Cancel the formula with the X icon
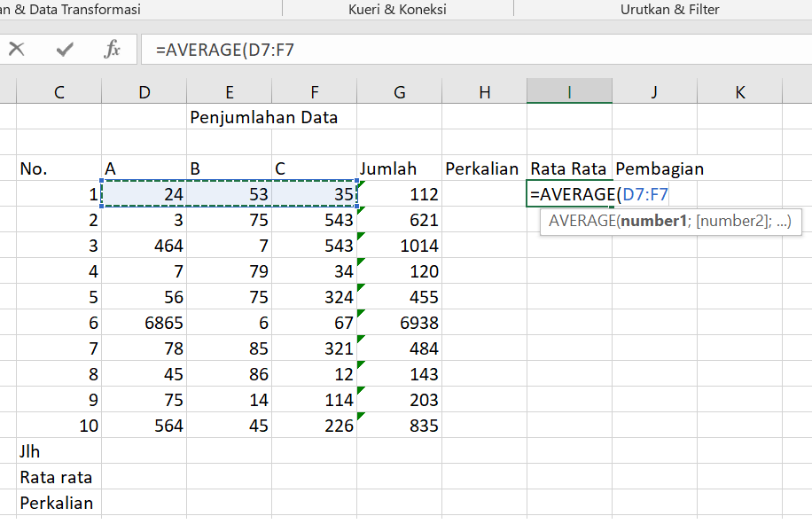This screenshot has width=812, height=524. tap(16, 49)
